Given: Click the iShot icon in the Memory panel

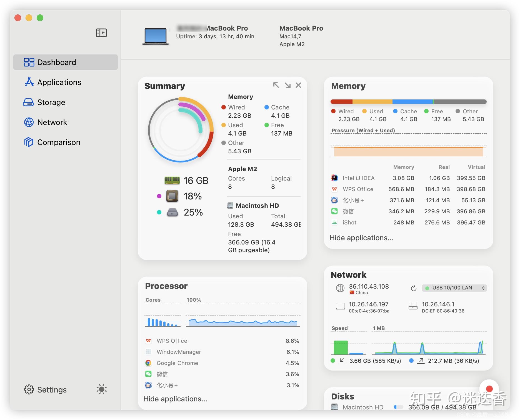Looking at the screenshot, I should [x=334, y=222].
